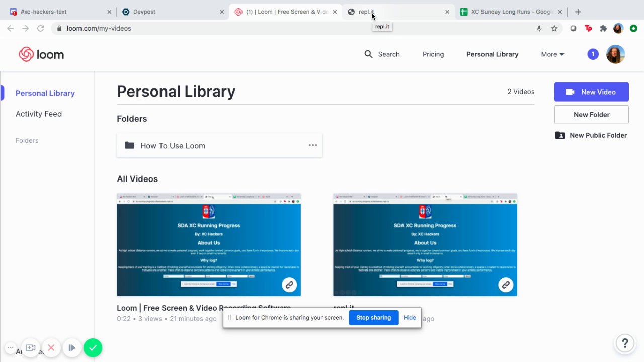This screenshot has height=362, width=644.
Task: Switch to XC Sunday Long Runs tab
Action: [511, 12]
